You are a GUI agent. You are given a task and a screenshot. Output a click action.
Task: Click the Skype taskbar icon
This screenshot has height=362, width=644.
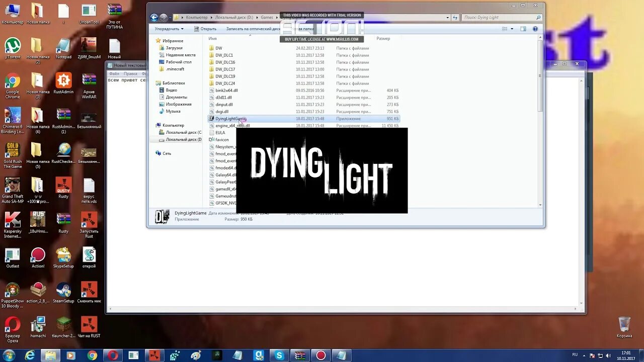coord(279,355)
